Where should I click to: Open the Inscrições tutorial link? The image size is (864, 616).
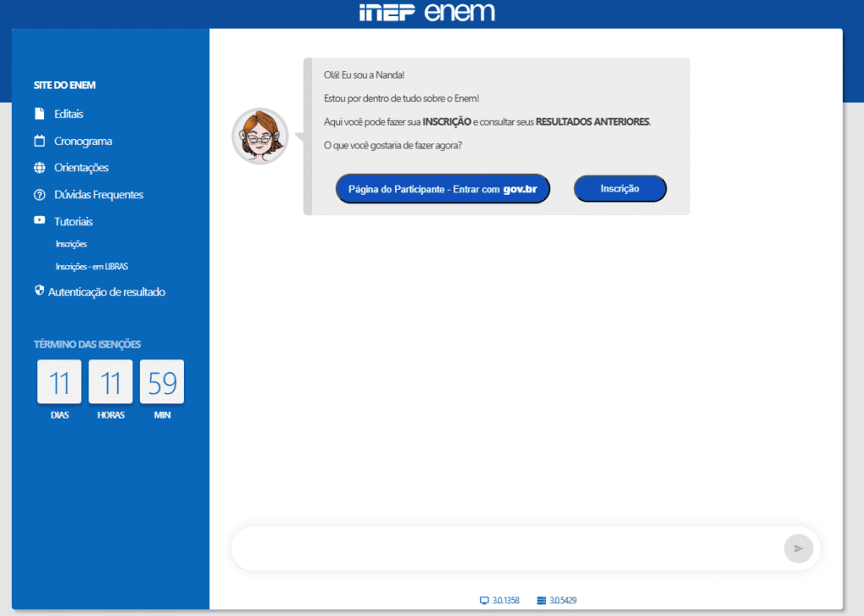tap(71, 244)
